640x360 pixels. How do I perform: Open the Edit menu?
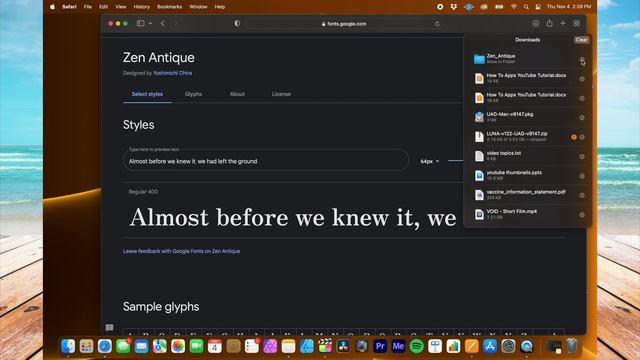[104, 7]
